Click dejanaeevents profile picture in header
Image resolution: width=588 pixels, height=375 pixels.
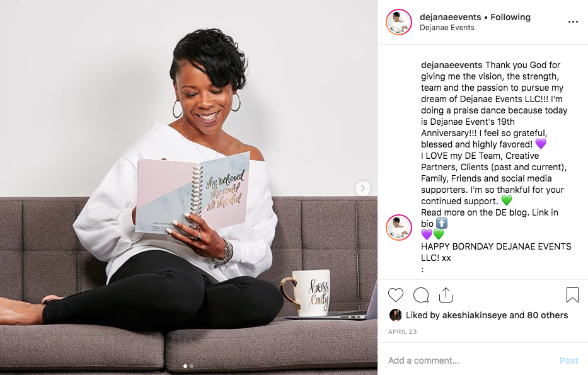coord(399,22)
